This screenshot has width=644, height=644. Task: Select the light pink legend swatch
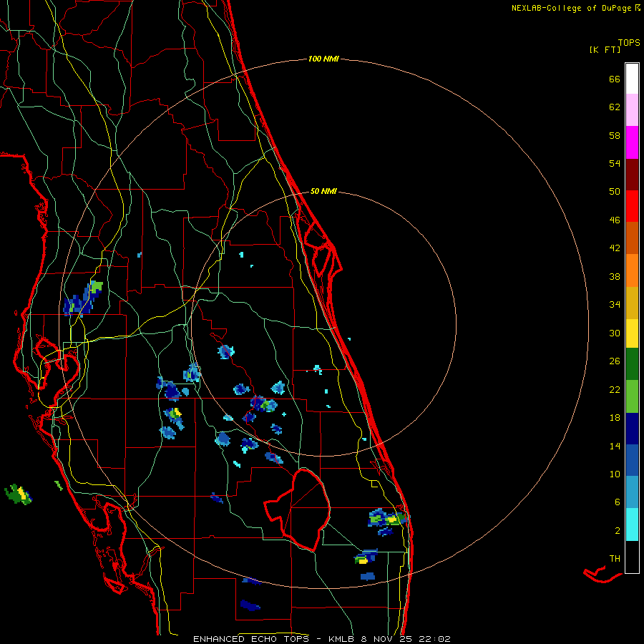(x=632, y=109)
